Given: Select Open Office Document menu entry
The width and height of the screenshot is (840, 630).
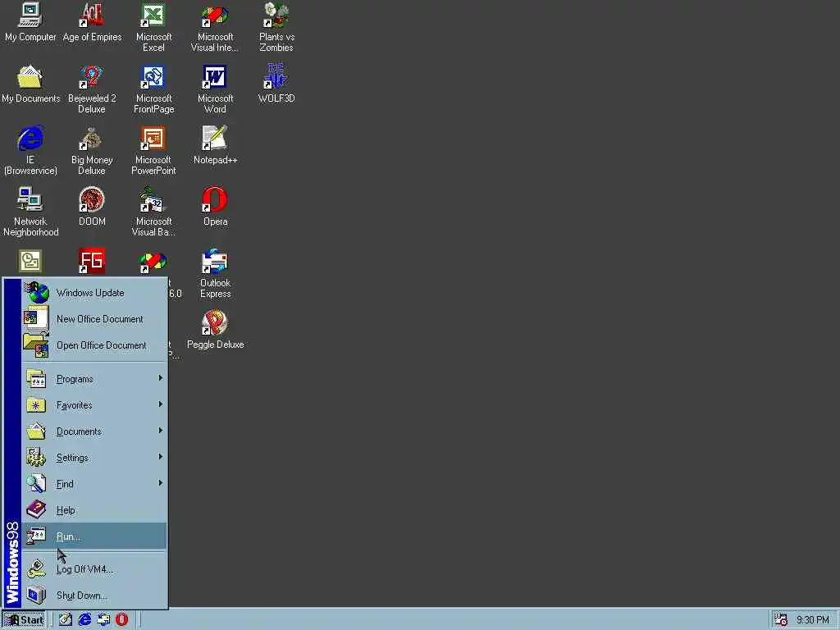Looking at the screenshot, I should 94,345.
